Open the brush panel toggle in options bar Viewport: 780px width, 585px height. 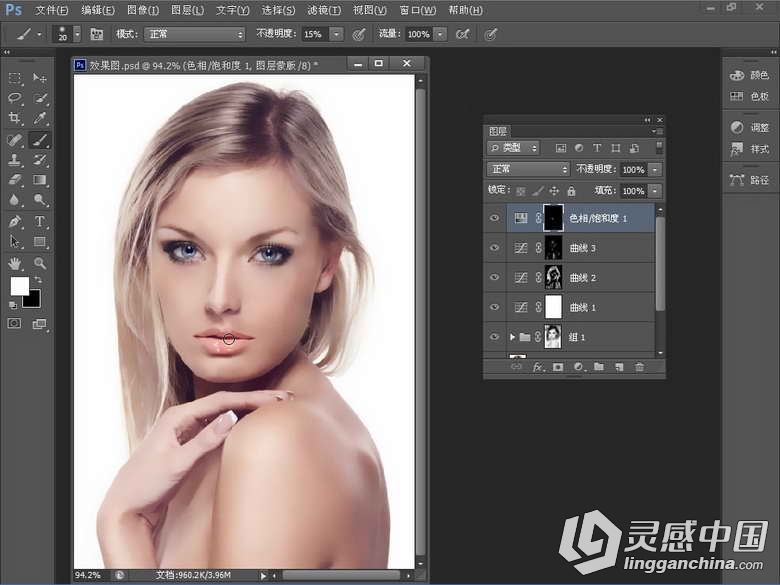coord(97,34)
